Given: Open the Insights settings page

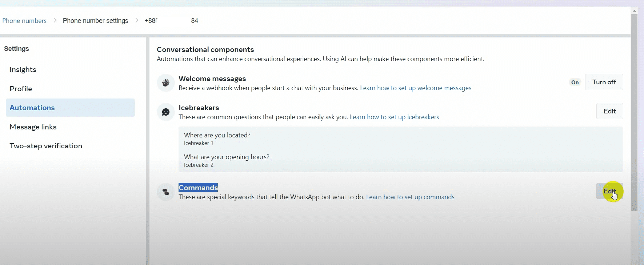Looking at the screenshot, I should (x=23, y=69).
